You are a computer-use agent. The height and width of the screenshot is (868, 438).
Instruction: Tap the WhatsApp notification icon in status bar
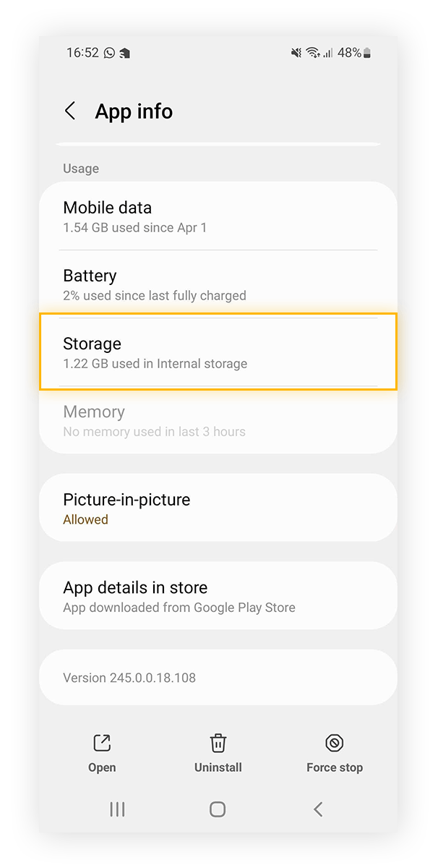click(109, 53)
